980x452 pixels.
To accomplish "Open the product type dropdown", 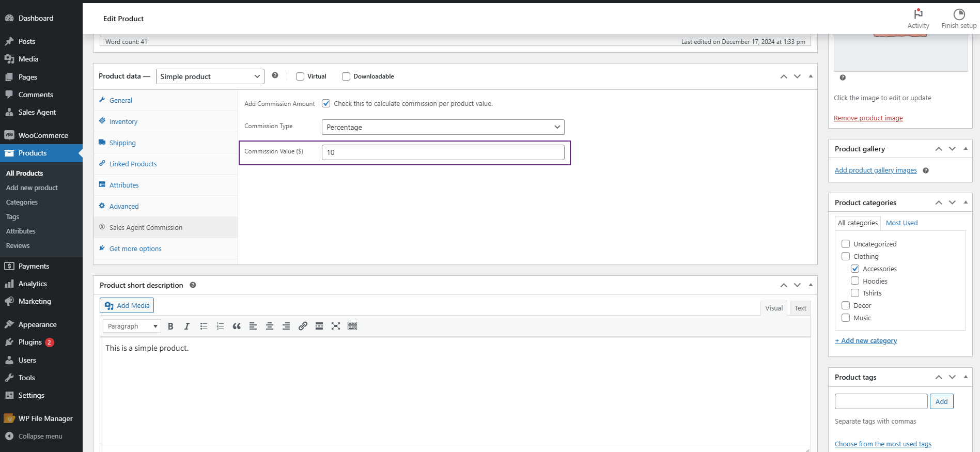I will tap(210, 76).
